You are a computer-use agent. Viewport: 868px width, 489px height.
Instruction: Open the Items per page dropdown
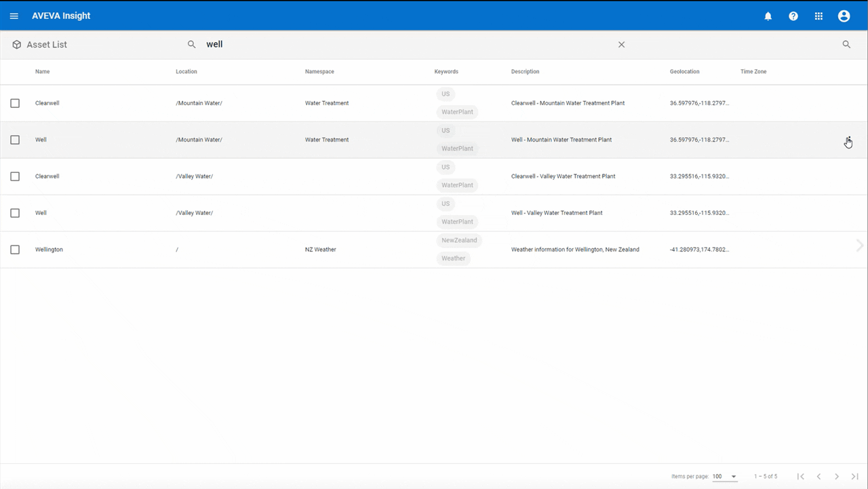pos(724,477)
